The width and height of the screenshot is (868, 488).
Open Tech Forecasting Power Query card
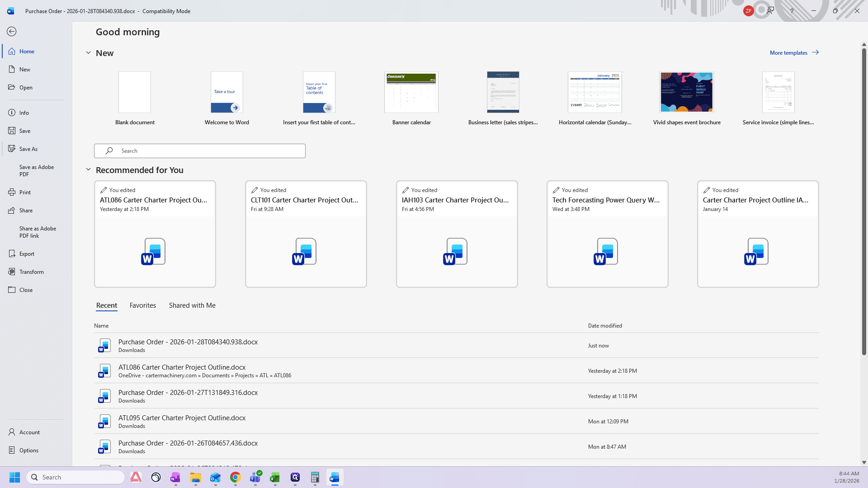coord(608,234)
